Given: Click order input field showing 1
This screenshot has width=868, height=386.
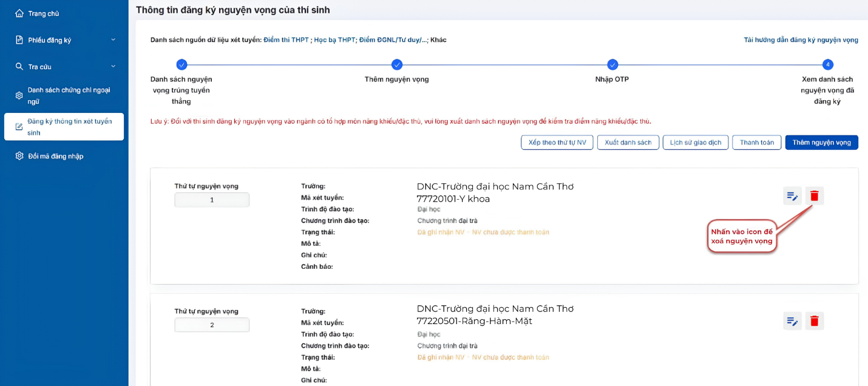Looking at the screenshot, I should tap(212, 200).
